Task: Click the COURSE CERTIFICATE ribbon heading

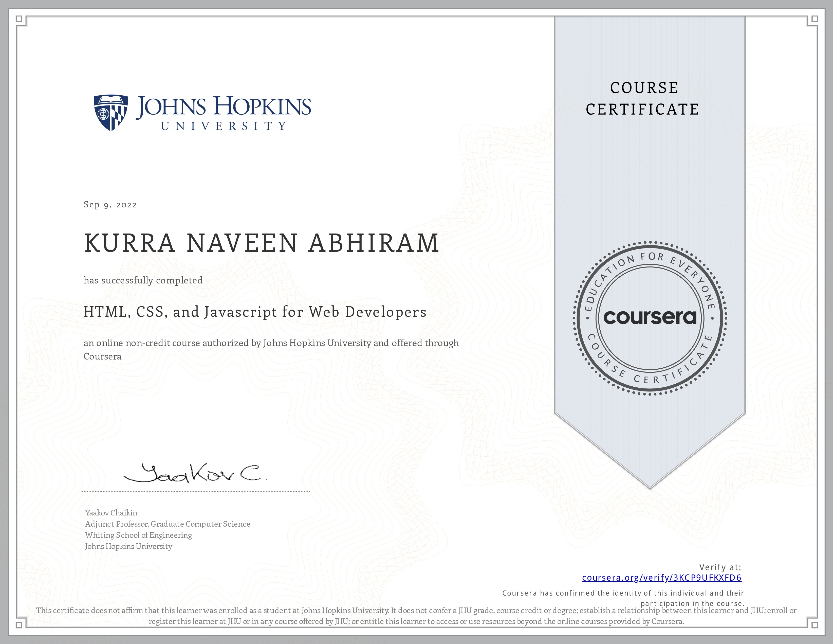Action: (643, 98)
